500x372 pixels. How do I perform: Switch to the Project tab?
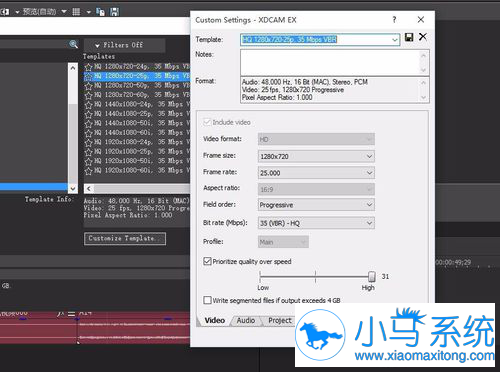[280, 320]
